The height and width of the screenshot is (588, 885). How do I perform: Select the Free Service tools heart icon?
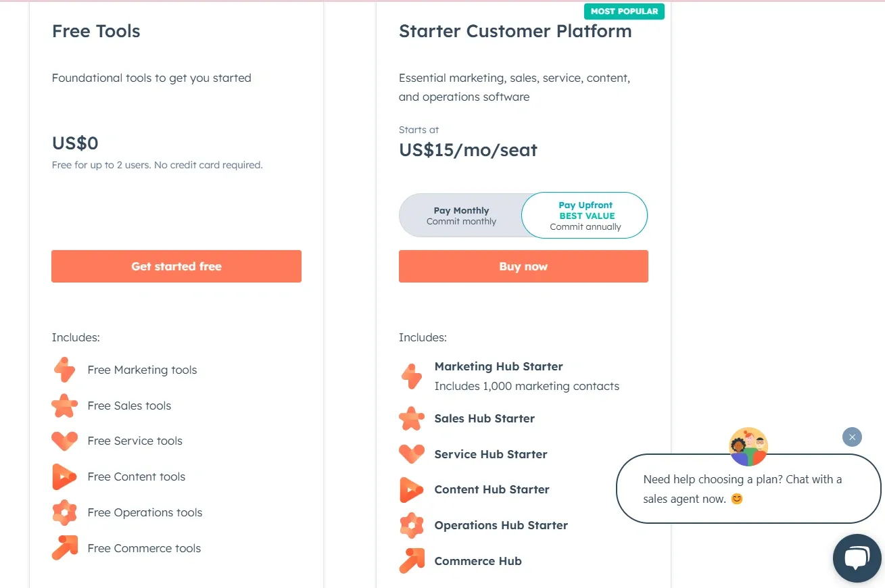(64, 441)
